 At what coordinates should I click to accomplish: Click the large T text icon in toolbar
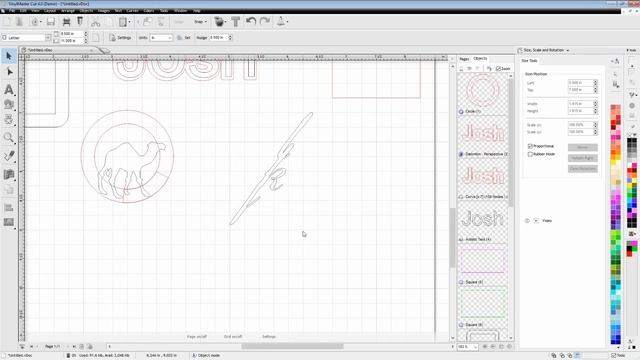[236, 21]
